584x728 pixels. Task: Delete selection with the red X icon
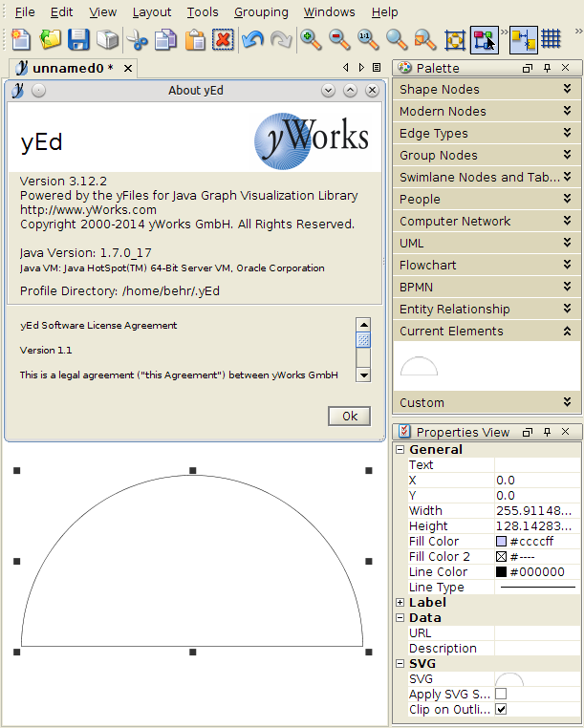(223, 39)
